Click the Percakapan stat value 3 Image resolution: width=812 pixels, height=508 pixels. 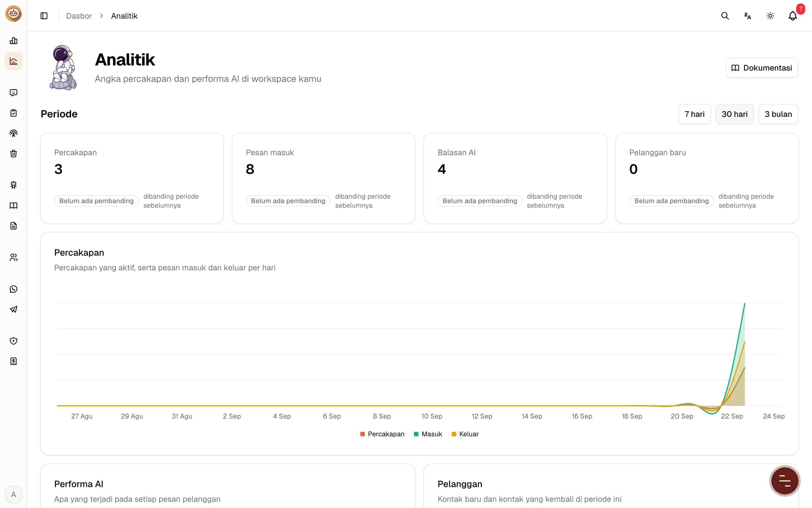point(58,169)
